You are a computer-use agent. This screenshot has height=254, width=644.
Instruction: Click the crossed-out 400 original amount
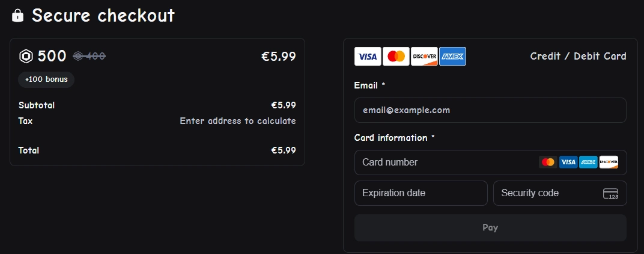(x=89, y=56)
